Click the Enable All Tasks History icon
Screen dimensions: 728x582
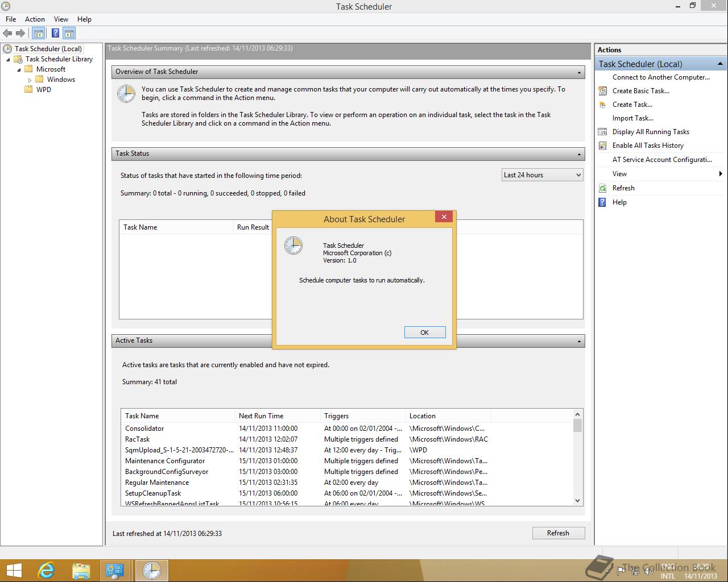(602, 145)
